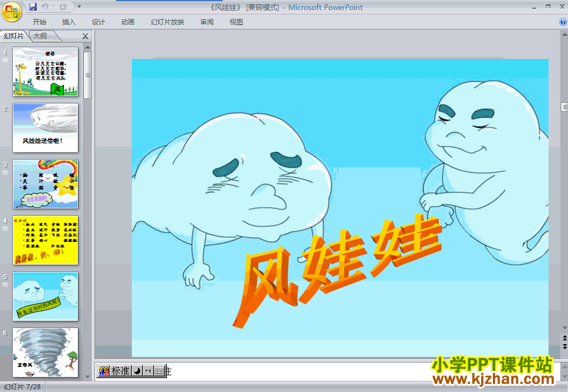Toggle Chinese punctuation icon on IME bar
The image size is (568, 392).
click(148, 371)
